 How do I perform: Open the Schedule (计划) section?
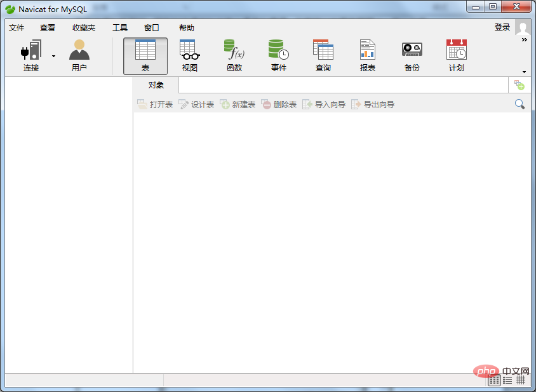tap(457, 56)
